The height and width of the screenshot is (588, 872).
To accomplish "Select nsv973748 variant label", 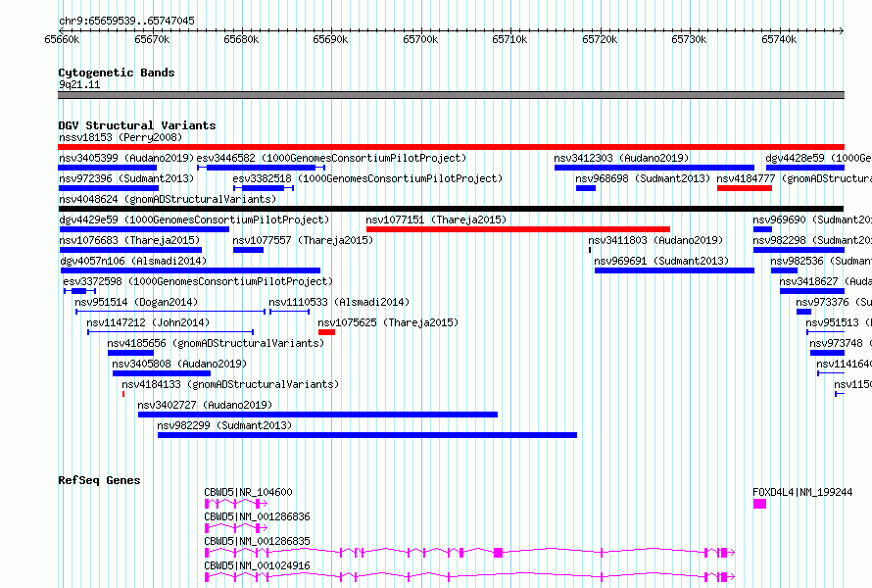I will pyautogui.click(x=841, y=343).
